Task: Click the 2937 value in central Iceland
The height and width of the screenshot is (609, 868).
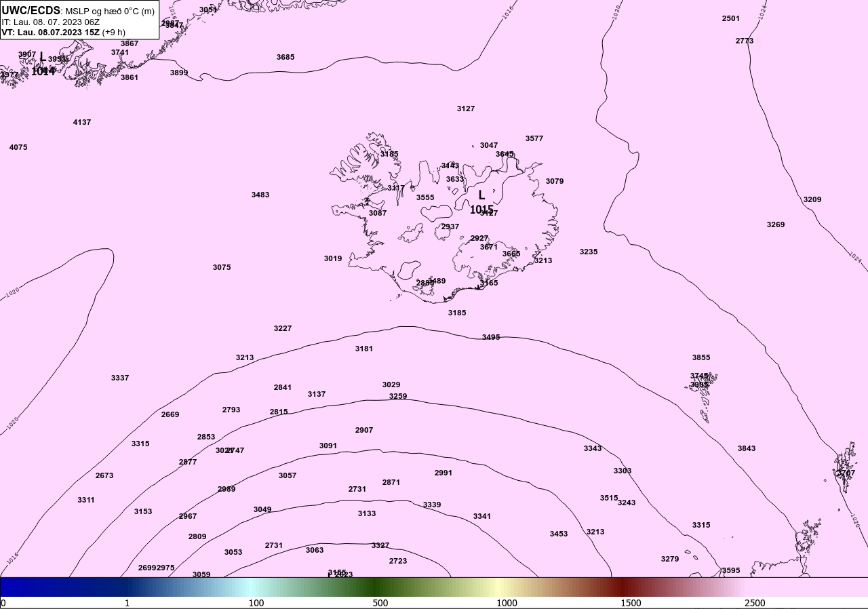Action: [450, 227]
